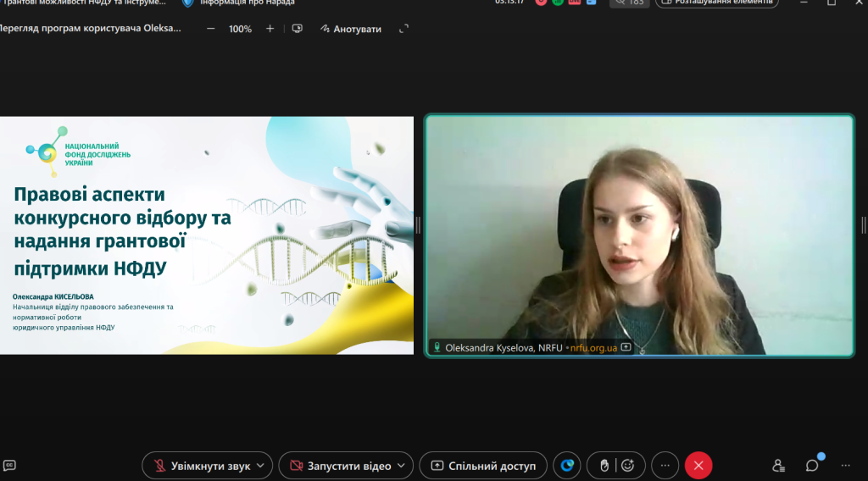
Task: Open the emoji reactions smiley icon
Action: point(628,466)
